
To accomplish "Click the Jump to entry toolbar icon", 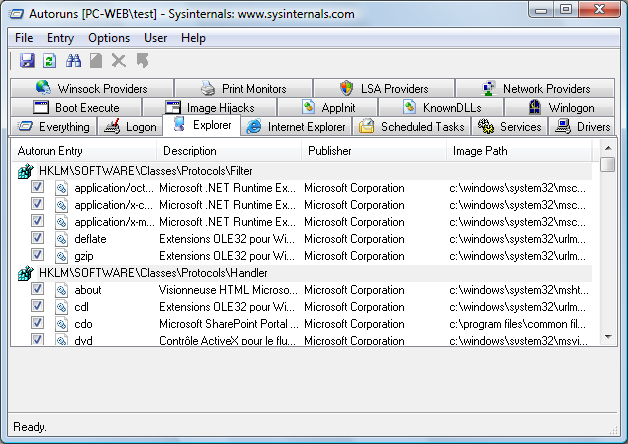I will 143,61.
